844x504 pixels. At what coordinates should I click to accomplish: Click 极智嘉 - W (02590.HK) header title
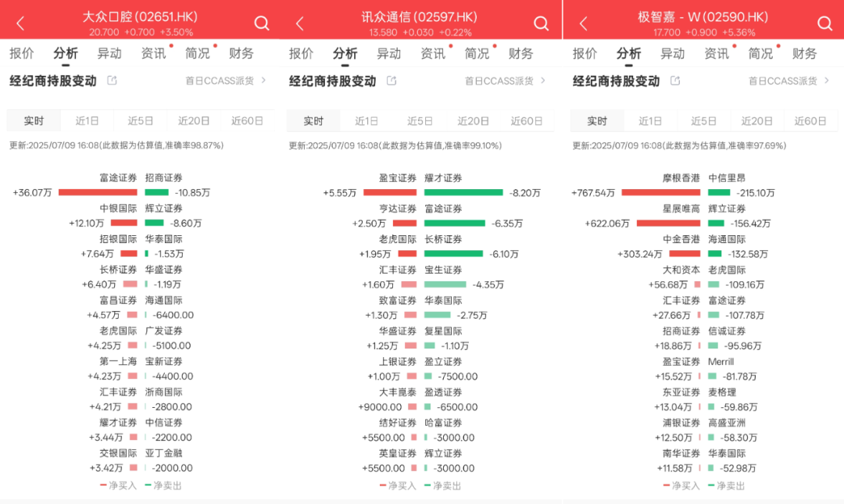tap(703, 16)
